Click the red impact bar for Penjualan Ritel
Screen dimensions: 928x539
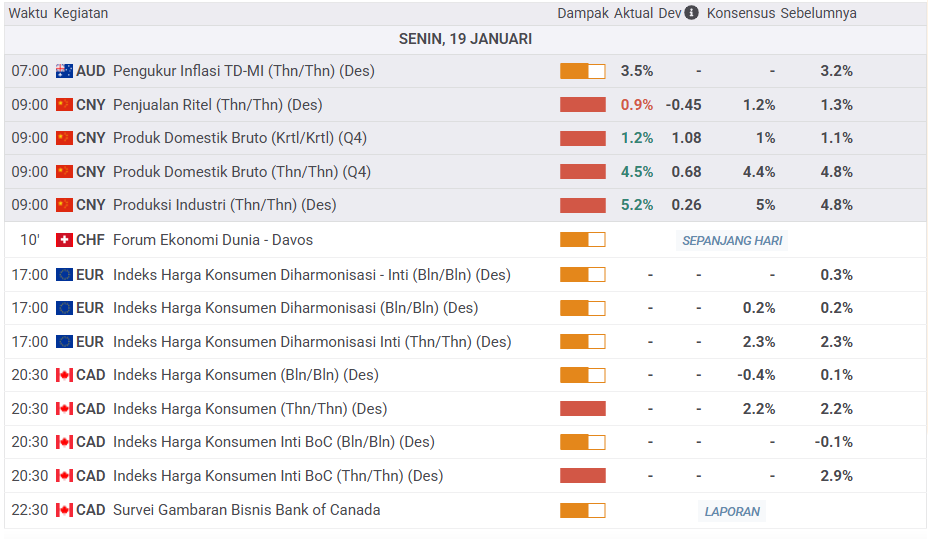(x=582, y=105)
